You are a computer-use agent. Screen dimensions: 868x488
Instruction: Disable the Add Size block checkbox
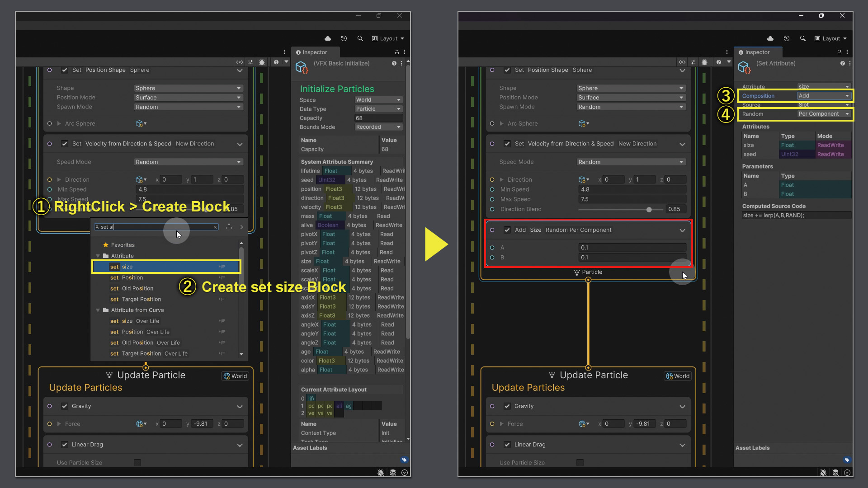pyautogui.click(x=507, y=230)
